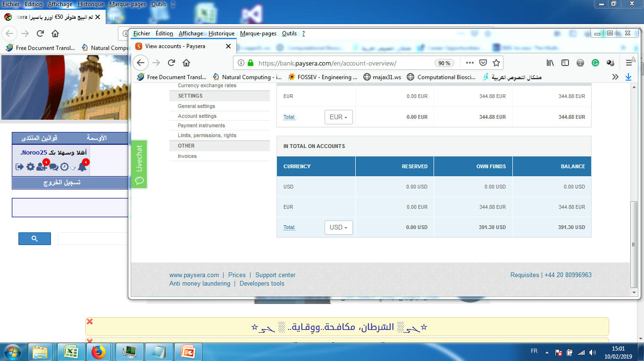Click the forum logout arrow icon
Viewport: 644px width, 361px height.
(x=19, y=167)
